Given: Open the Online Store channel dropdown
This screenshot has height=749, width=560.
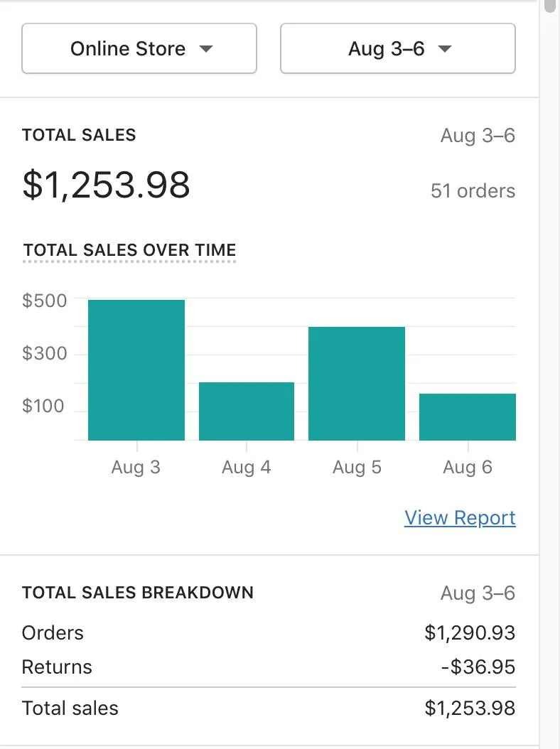Looking at the screenshot, I should coord(139,48).
